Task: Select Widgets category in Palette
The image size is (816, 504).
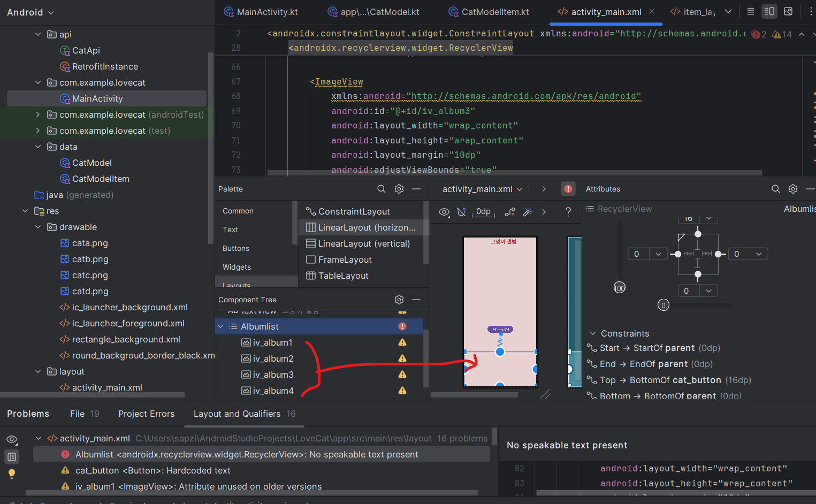Action: [x=237, y=267]
